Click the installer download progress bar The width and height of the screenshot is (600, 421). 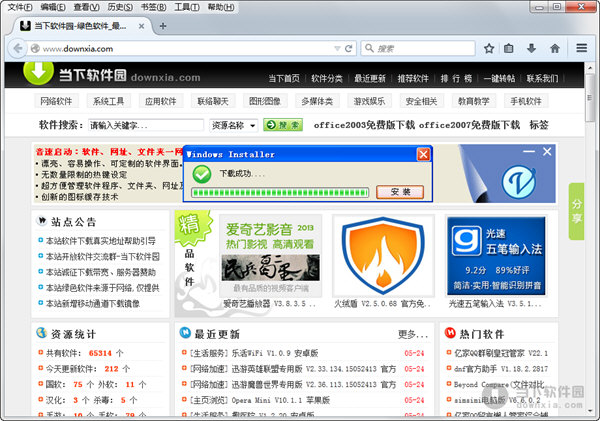(280, 192)
